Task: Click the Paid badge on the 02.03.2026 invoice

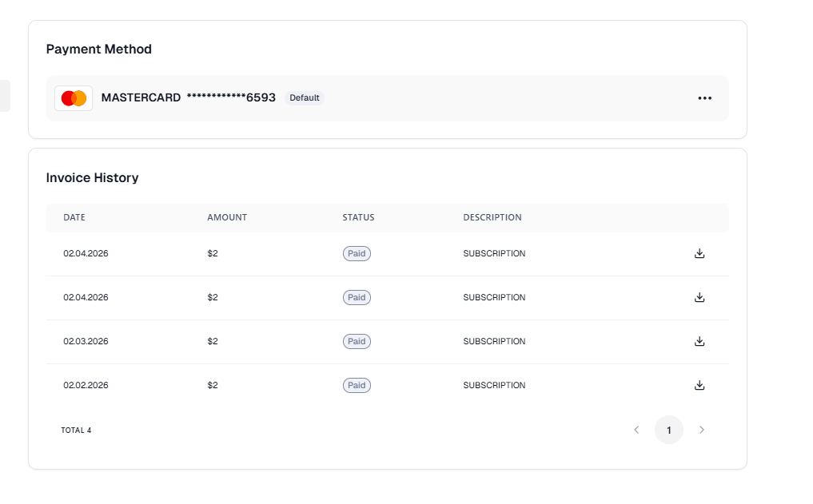Action: click(x=357, y=342)
